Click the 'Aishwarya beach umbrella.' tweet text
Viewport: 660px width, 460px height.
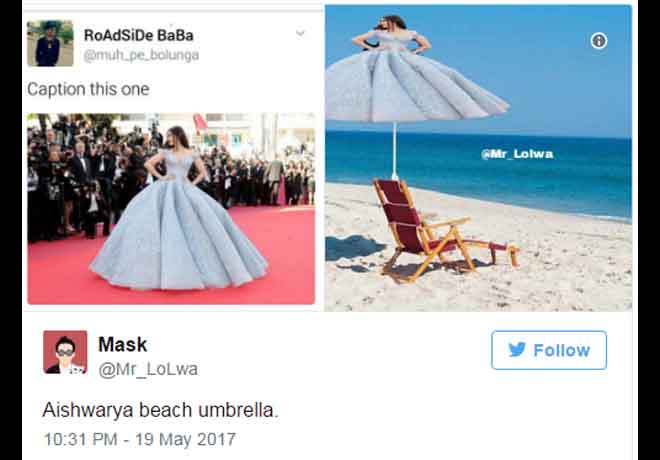pos(160,410)
